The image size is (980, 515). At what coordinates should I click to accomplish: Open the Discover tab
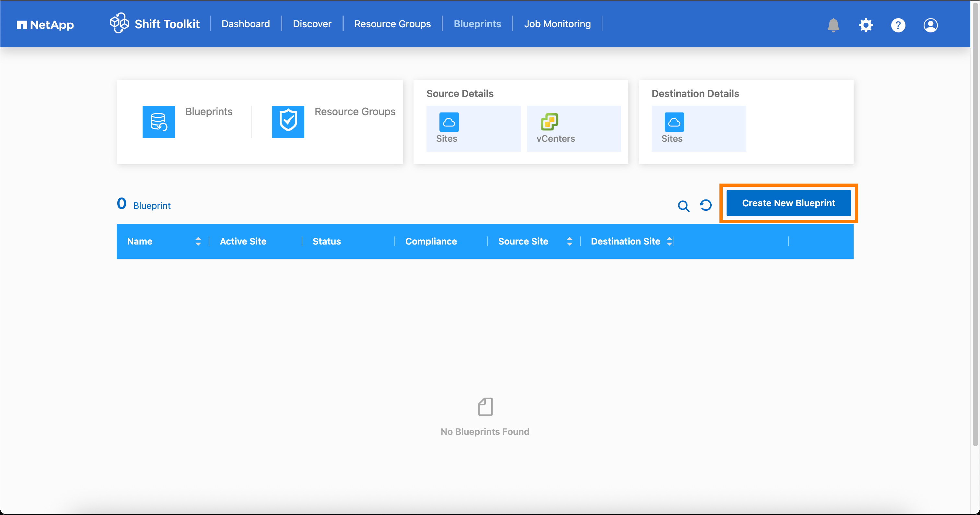coord(312,24)
